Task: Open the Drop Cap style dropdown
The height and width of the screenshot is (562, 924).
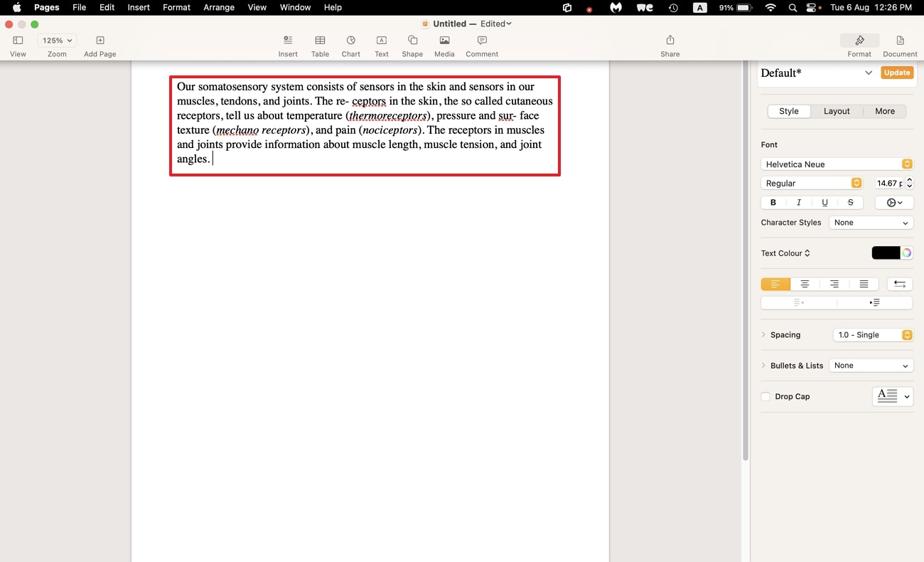Action: (893, 396)
